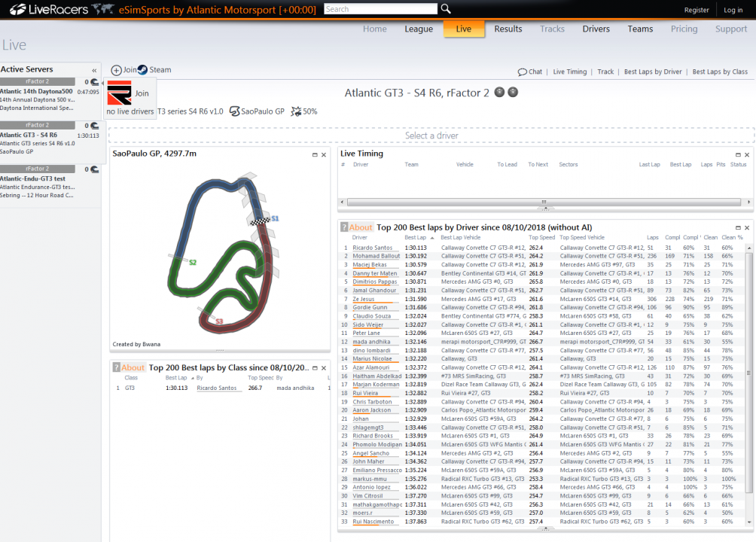Sort by Best Lap column in class table
Screen dimensions: 756x542
point(176,378)
